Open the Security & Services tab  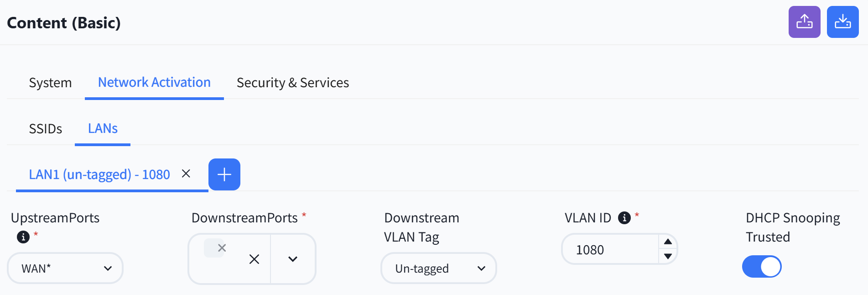(293, 83)
